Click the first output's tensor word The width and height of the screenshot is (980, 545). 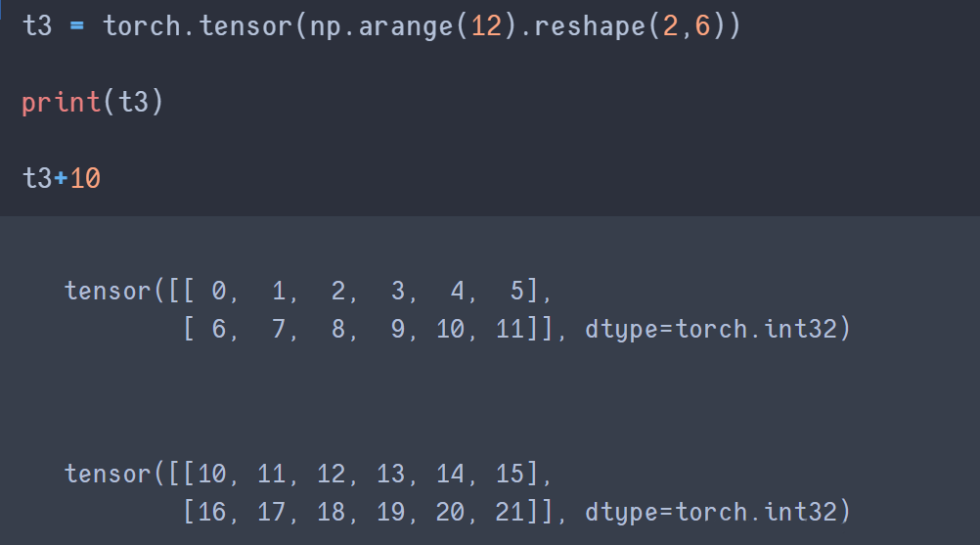tap(108, 291)
